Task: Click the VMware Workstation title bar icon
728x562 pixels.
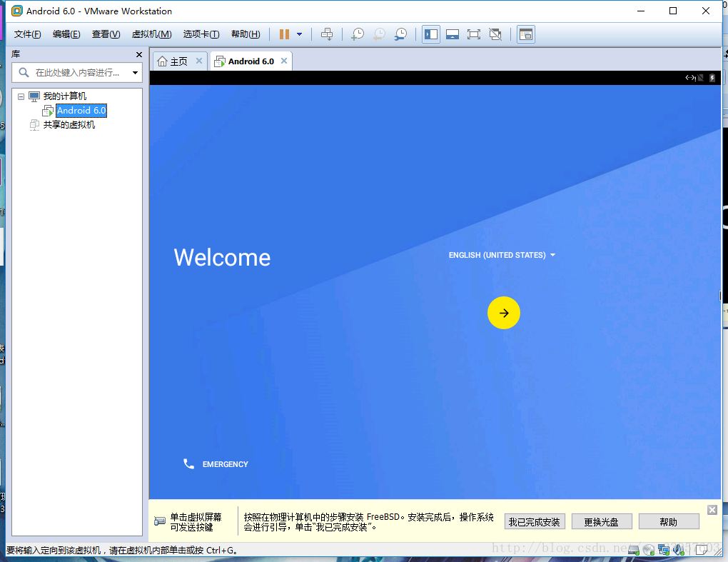Action: pyautogui.click(x=16, y=11)
